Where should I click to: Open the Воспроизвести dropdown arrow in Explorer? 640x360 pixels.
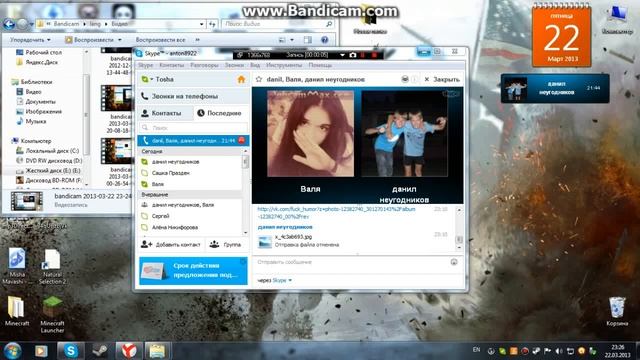tap(120, 40)
